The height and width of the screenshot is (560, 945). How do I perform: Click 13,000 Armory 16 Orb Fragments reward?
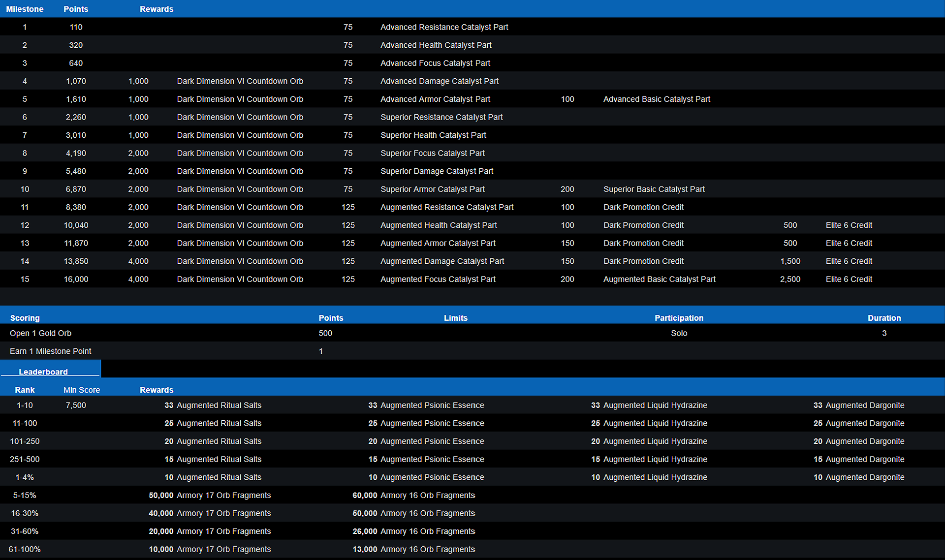414,549
